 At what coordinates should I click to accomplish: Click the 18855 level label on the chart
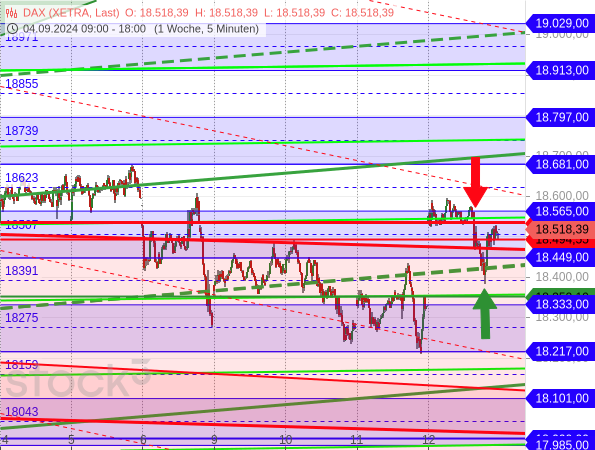[x=22, y=84]
